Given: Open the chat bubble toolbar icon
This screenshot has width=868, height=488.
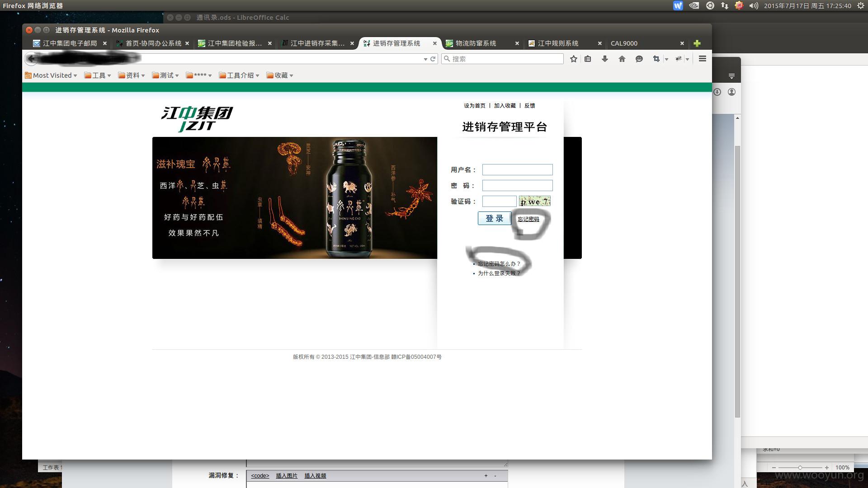Looking at the screenshot, I should click(x=639, y=59).
